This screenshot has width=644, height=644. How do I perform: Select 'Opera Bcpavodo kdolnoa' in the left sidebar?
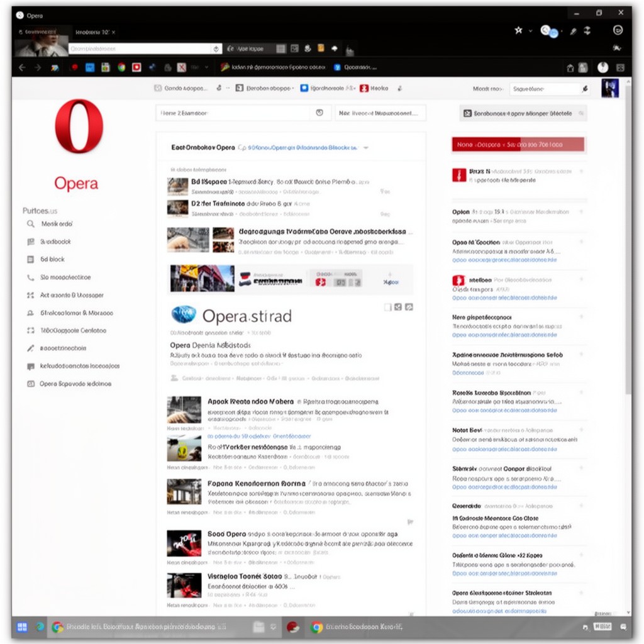pyautogui.click(x=75, y=384)
